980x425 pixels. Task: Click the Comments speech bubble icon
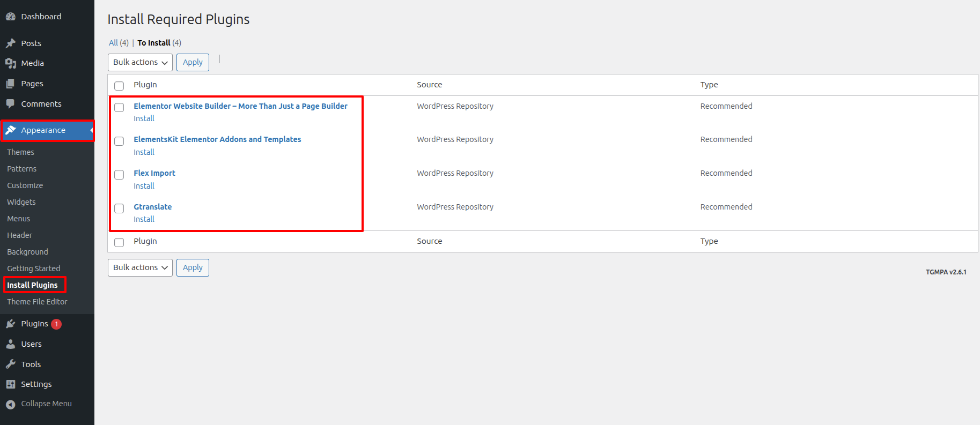click(x=11, y=104)
